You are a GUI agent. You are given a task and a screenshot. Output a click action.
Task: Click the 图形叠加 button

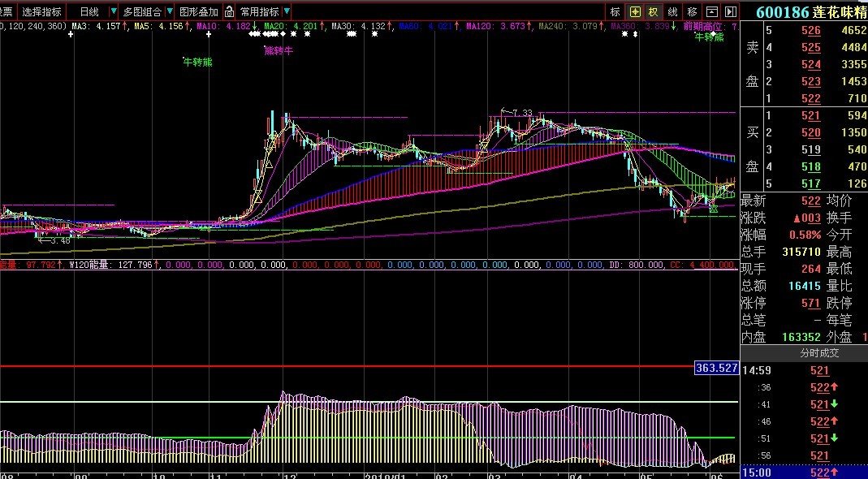coord(199,12)
